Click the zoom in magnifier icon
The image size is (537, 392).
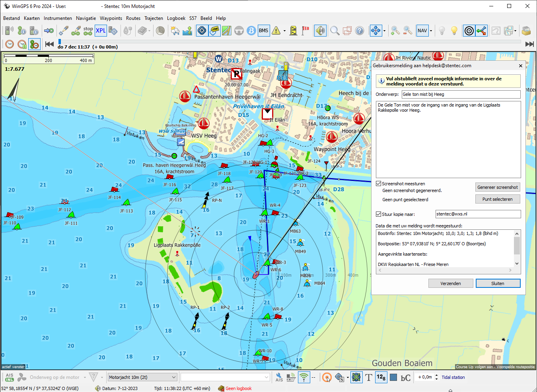click(395, 31)
